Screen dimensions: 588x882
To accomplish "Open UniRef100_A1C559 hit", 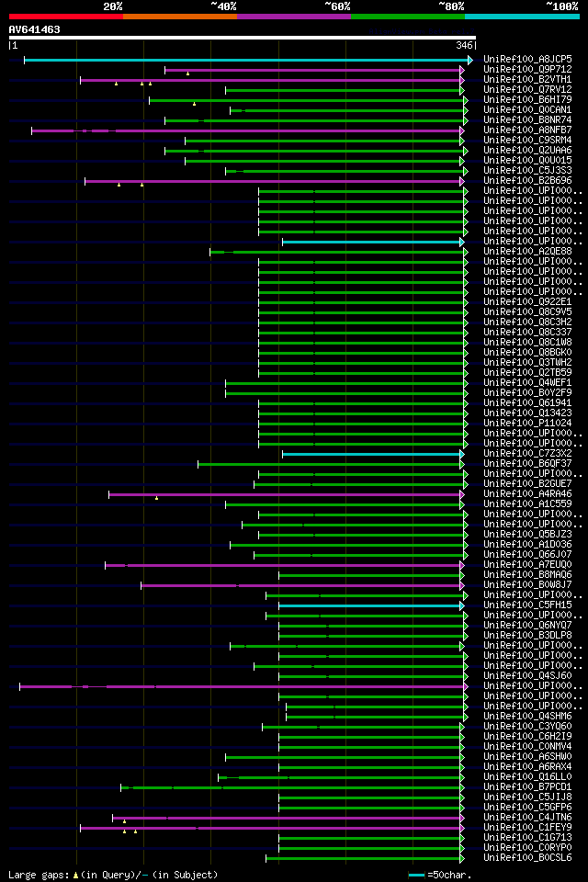I will point(527,504).
